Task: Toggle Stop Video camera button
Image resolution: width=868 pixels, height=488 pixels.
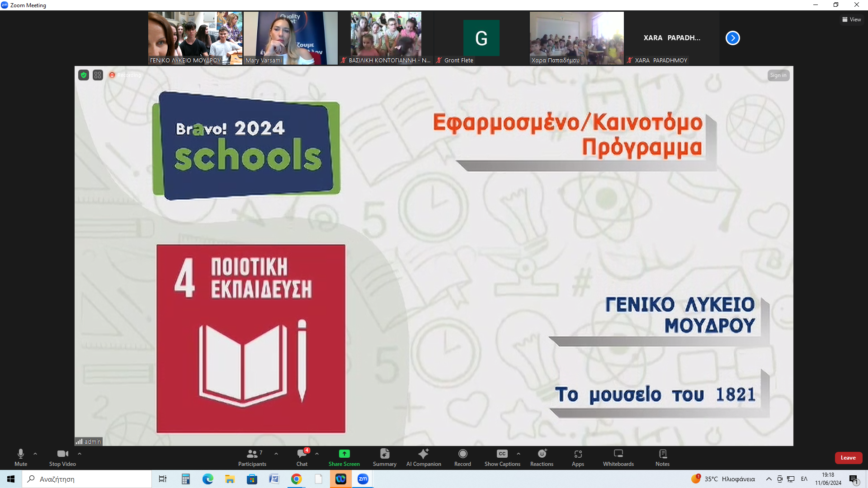Action: pyautogui.click(x=62, y=454)
